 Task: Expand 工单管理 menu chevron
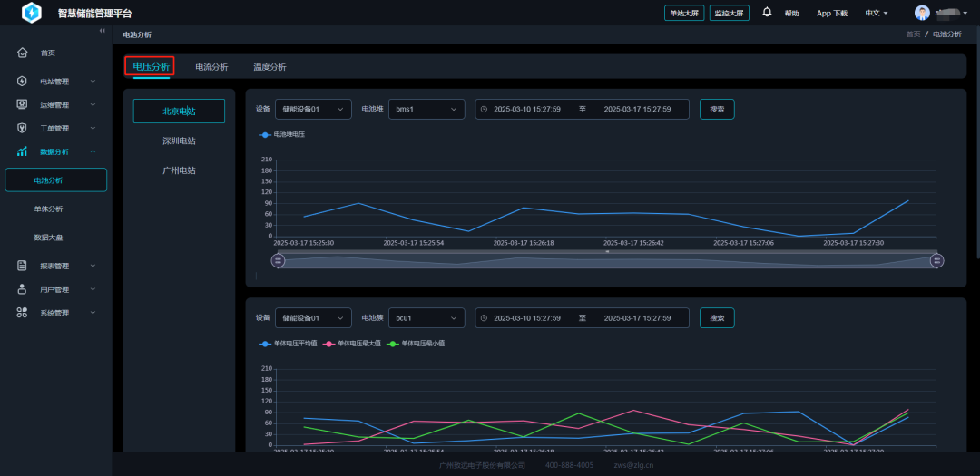tap(93, 128)
